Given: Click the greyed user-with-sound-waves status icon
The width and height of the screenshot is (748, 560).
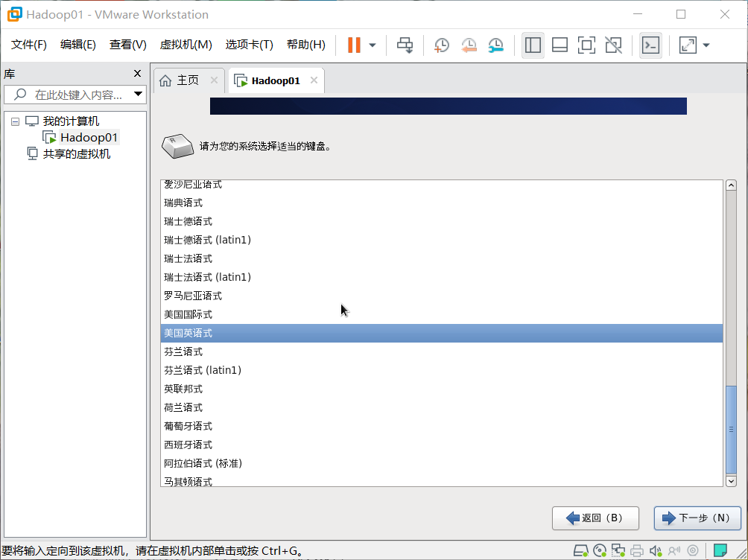Looking at the screenshot, I should (x=674, y=551).
